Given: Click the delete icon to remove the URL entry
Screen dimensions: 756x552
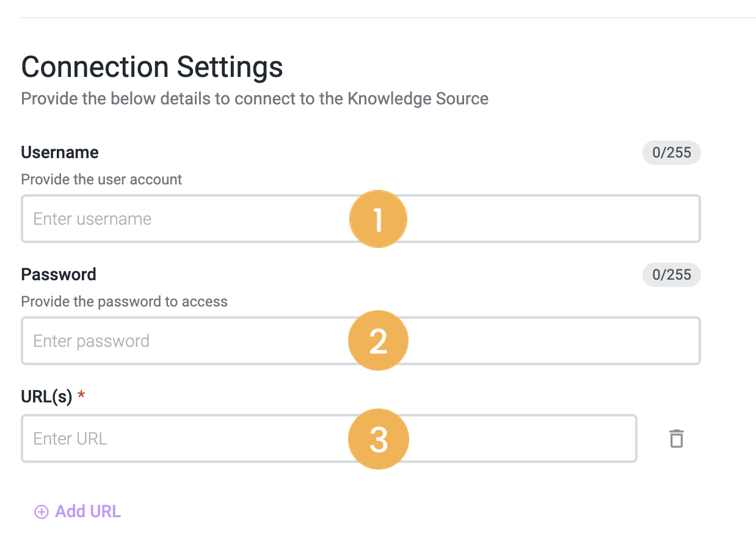Looking at the screenshot, I should coord(676,438).
